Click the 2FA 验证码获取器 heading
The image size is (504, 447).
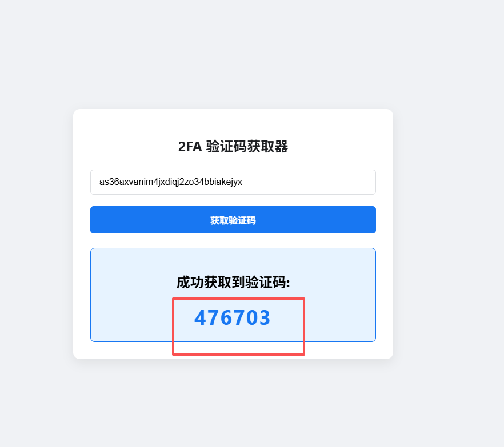tap(233, 147)
